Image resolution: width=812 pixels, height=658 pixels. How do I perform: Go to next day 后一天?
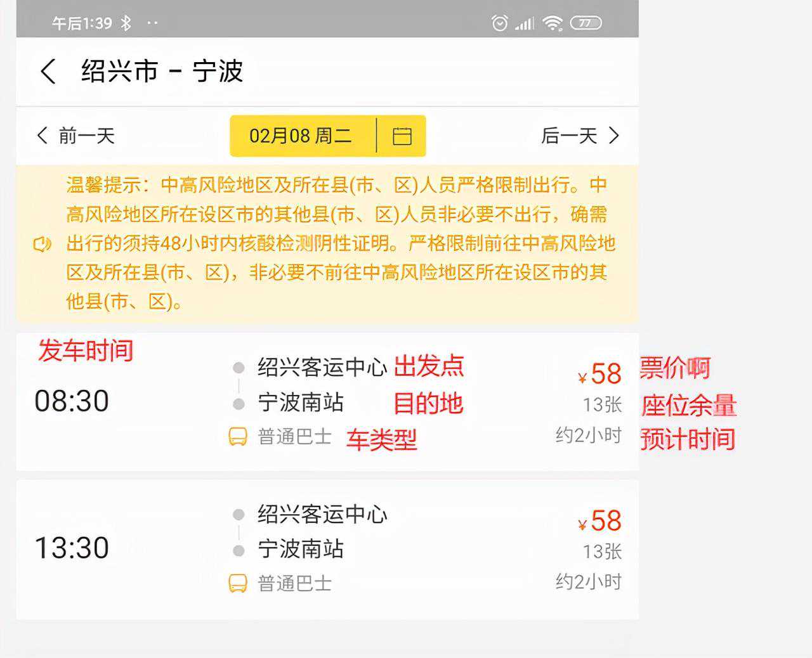point(569,136)
